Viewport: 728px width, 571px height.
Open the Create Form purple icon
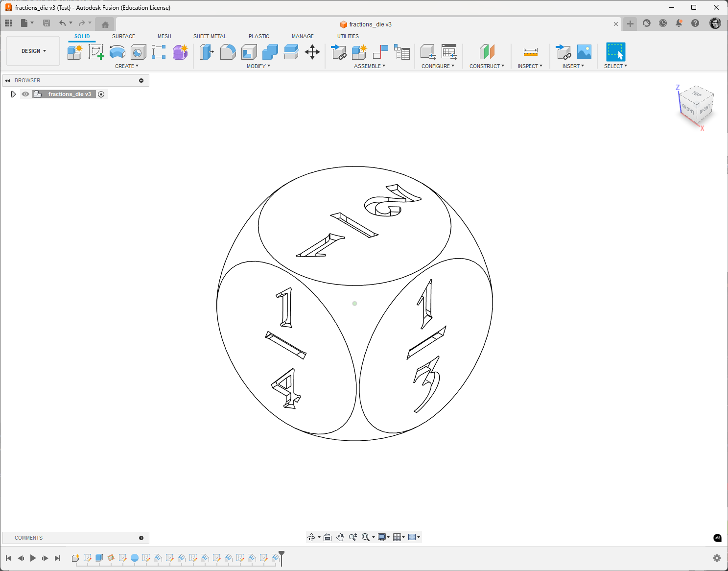tap(180, 52)
